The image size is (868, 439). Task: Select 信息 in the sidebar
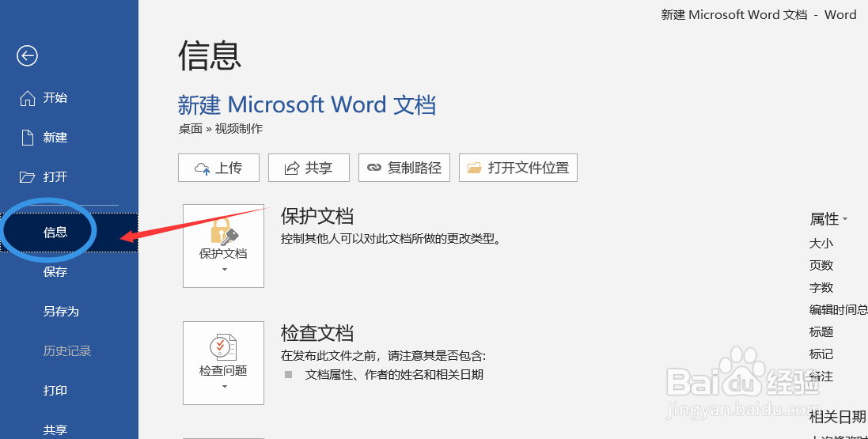[69, 233]
